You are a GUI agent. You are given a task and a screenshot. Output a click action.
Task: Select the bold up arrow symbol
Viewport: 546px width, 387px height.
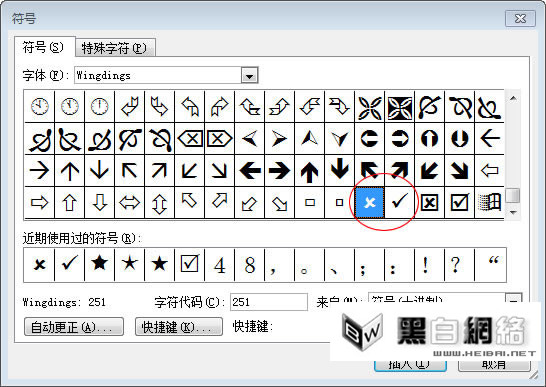tap(310, 170)
